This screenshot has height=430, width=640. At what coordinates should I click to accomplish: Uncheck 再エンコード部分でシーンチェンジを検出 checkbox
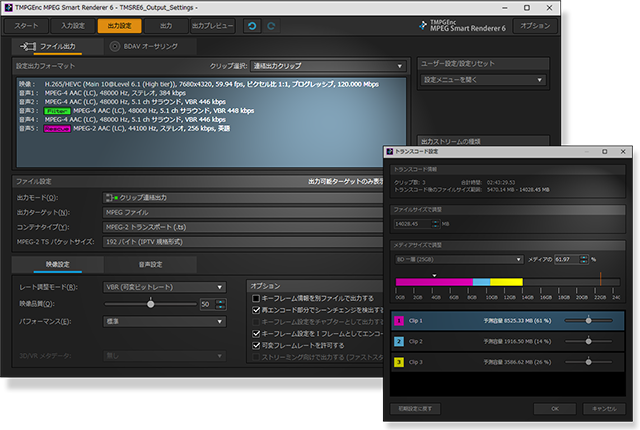[x=256, y=310]
